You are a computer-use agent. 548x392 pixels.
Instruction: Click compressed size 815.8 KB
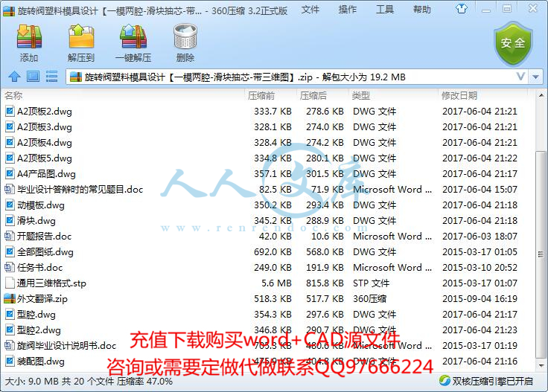[x=325, y=283]
